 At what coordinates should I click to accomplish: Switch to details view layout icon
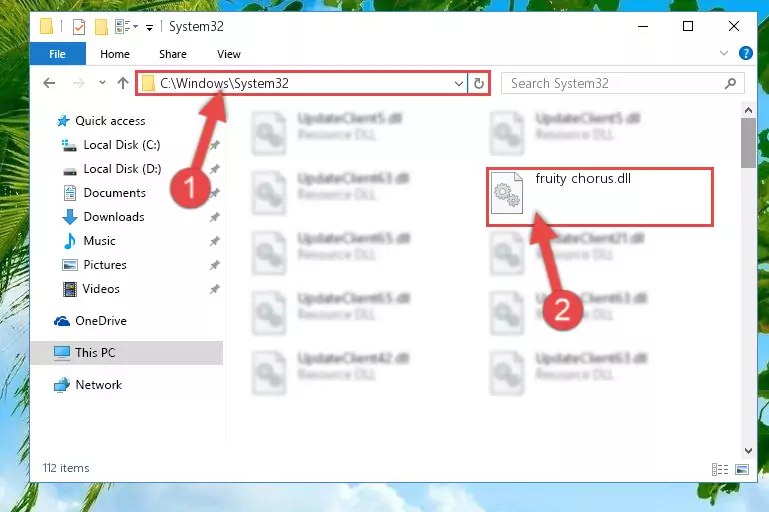pos(719,469)
